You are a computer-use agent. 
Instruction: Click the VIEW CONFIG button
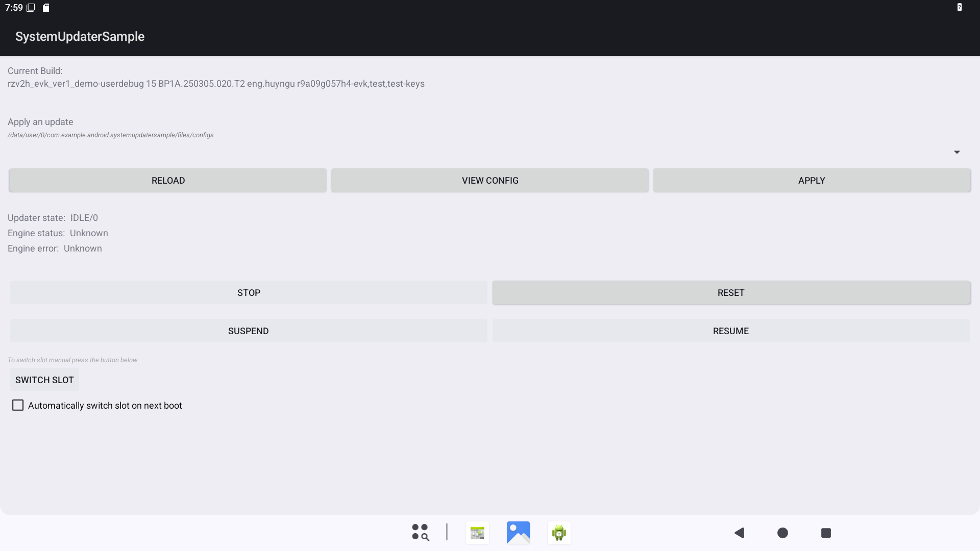point(490,181)
